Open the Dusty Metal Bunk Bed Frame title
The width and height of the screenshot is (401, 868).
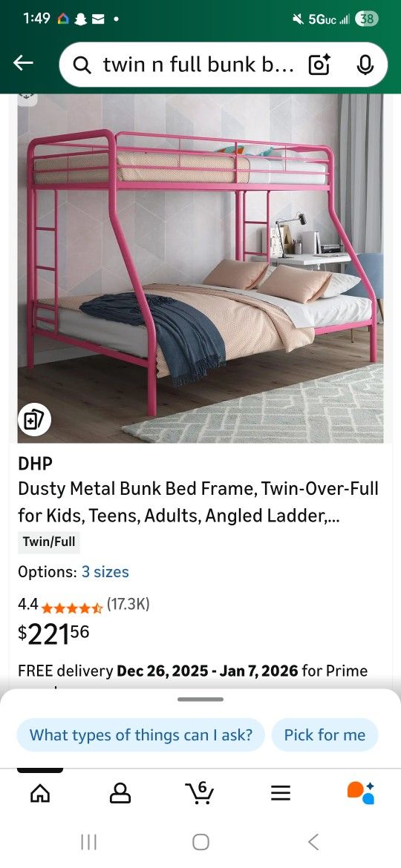tap(198, 503)
